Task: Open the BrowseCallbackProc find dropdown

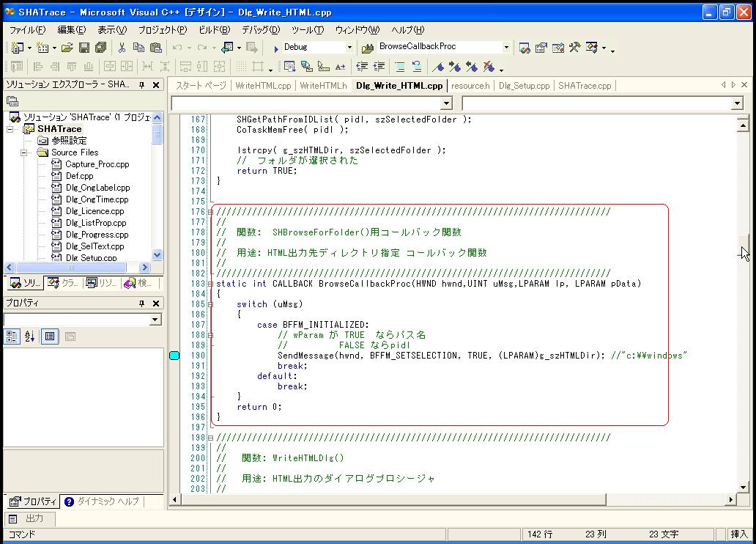Action: 506,48
